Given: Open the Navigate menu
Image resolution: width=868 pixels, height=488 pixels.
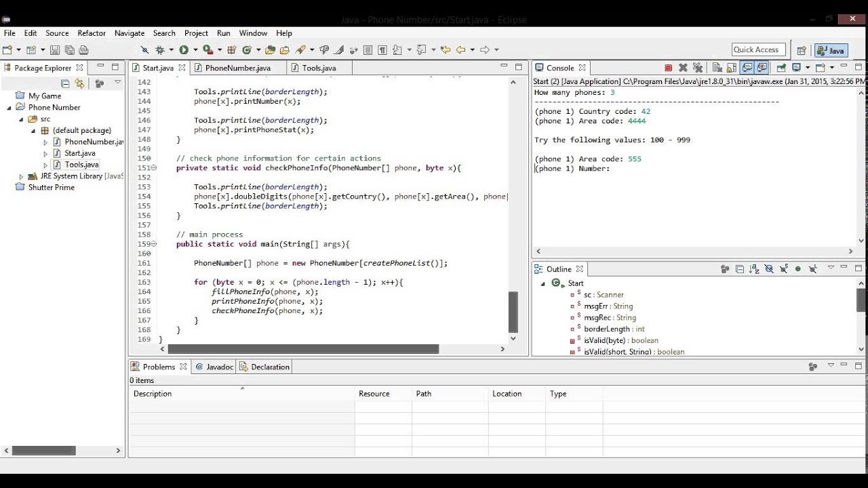Looking at the screenshot, I should click(130, 33).
